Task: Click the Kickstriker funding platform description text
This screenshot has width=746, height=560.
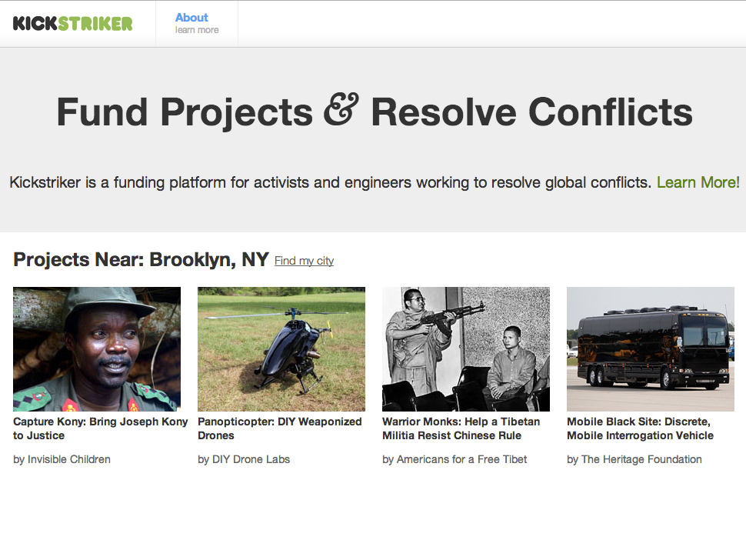Action: pos(330,182)
